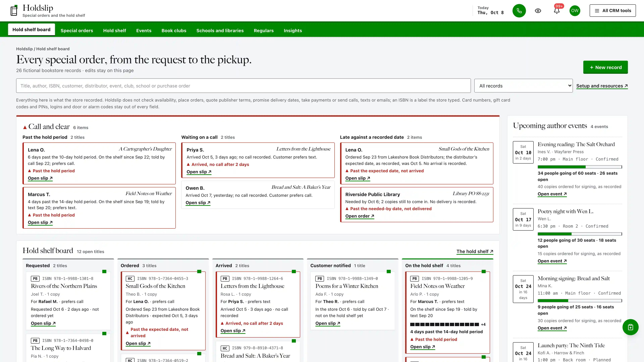The height and width of the screenshot is (362, 644).
Task: Switch to the Hold shelf tab
Action: [x=115, y=31]
